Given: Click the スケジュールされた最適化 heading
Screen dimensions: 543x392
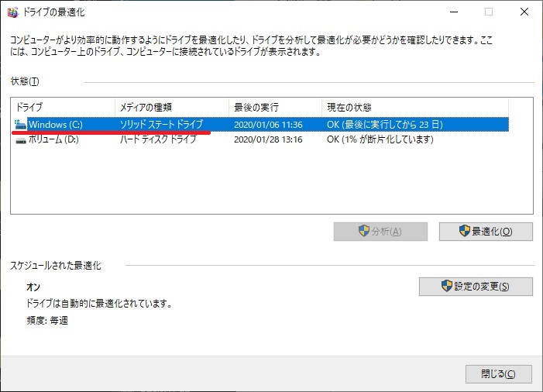Looking at the screenshot, I should [56, 266].
